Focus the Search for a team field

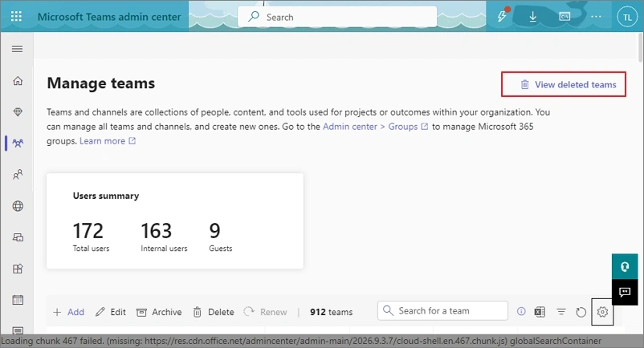(442, 310)
